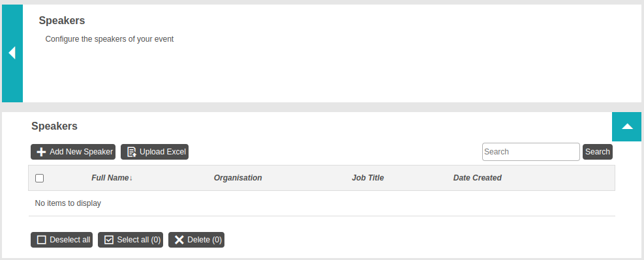Click the checkmark icon on Select all
644x260 pixels.
pyautogui.click(x=109, y=240)
